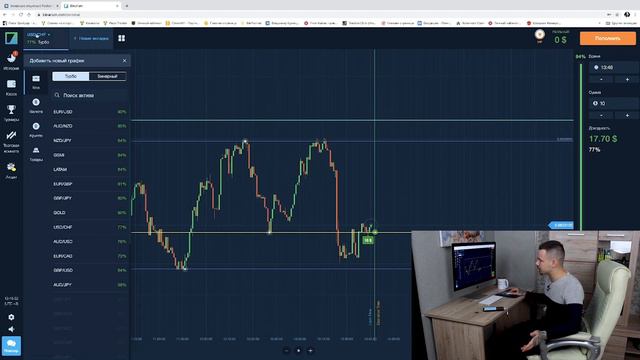Choose AUD/NZD from asset list
This screenshot has width=640, height=360.
tap(90, 126)
